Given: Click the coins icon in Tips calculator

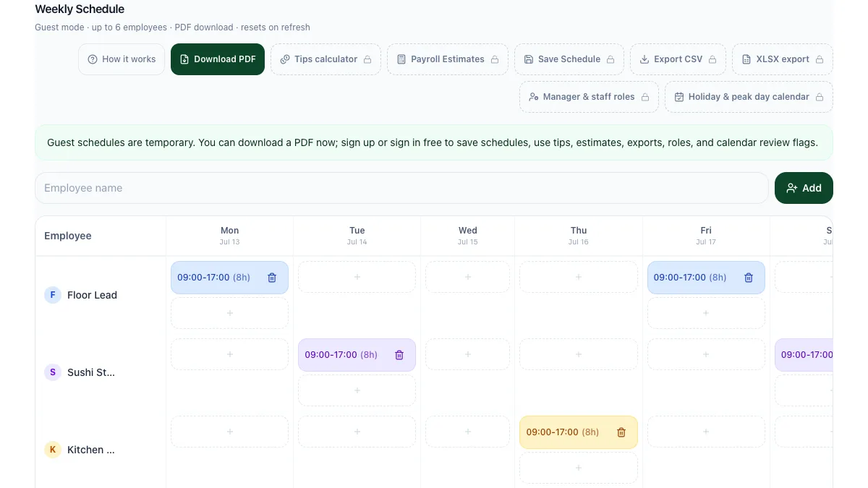Looking at the screenshot, I should (x=285, y=59).
